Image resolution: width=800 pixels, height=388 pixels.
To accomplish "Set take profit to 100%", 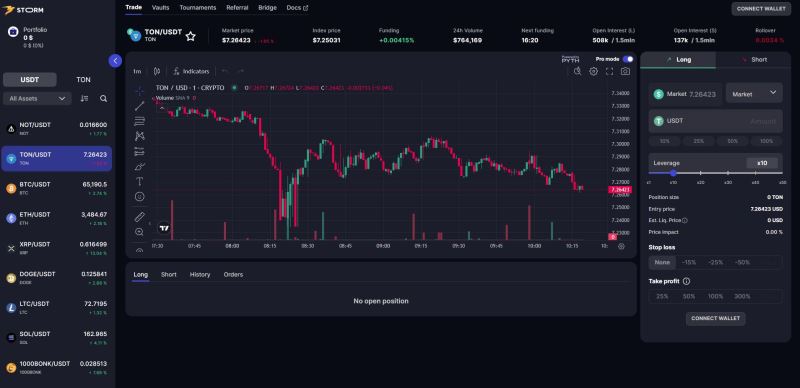I will coord(715,297).
